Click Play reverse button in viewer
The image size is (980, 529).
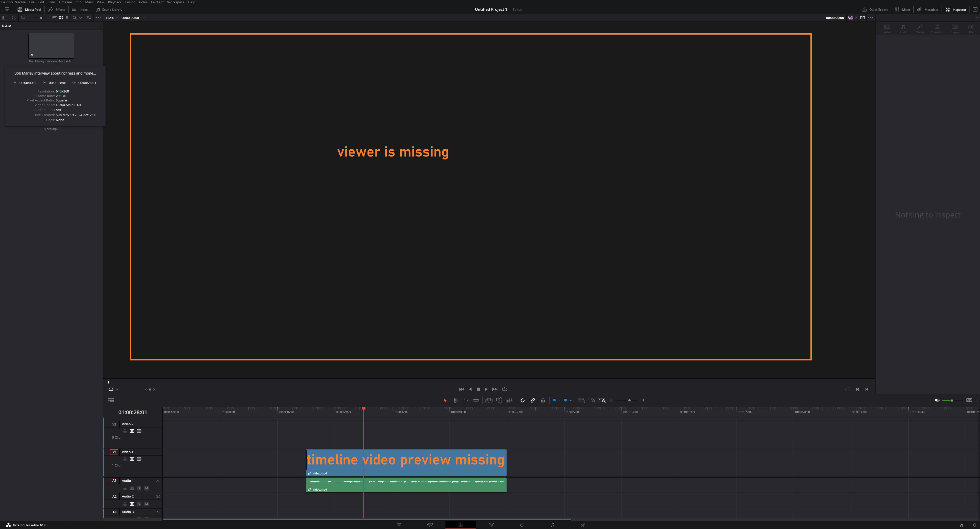470,389
